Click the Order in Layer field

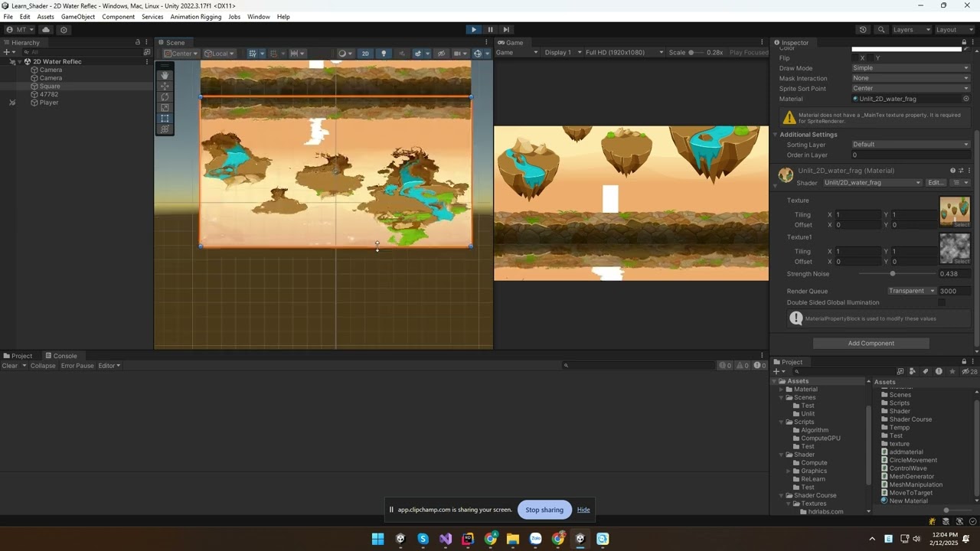point(910,155)
